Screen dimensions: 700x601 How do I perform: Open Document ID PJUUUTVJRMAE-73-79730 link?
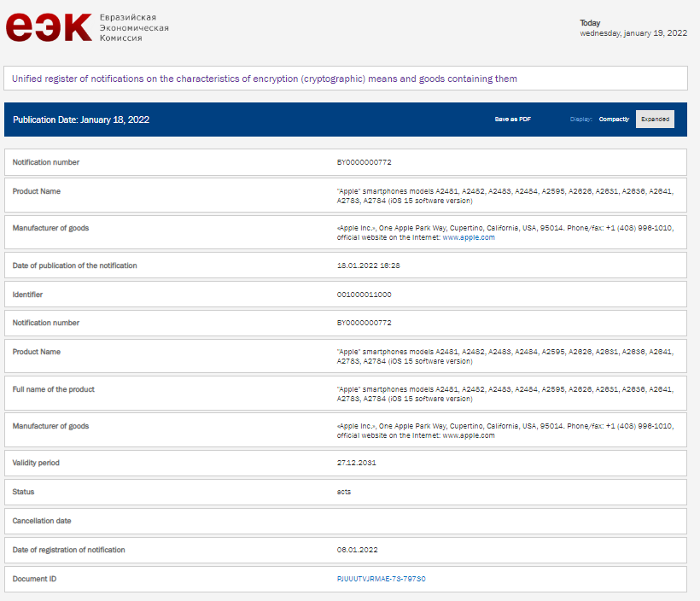382,579
